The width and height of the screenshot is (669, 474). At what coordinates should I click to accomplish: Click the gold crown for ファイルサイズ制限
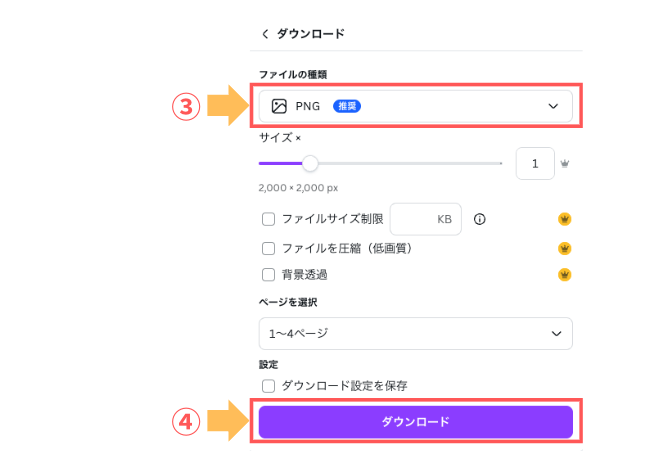click(x=564, y=219)
